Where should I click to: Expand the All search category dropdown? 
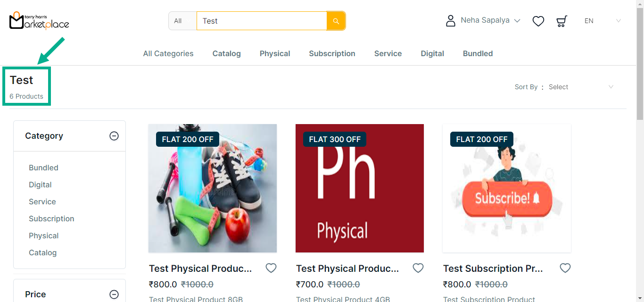click(182, 21)
